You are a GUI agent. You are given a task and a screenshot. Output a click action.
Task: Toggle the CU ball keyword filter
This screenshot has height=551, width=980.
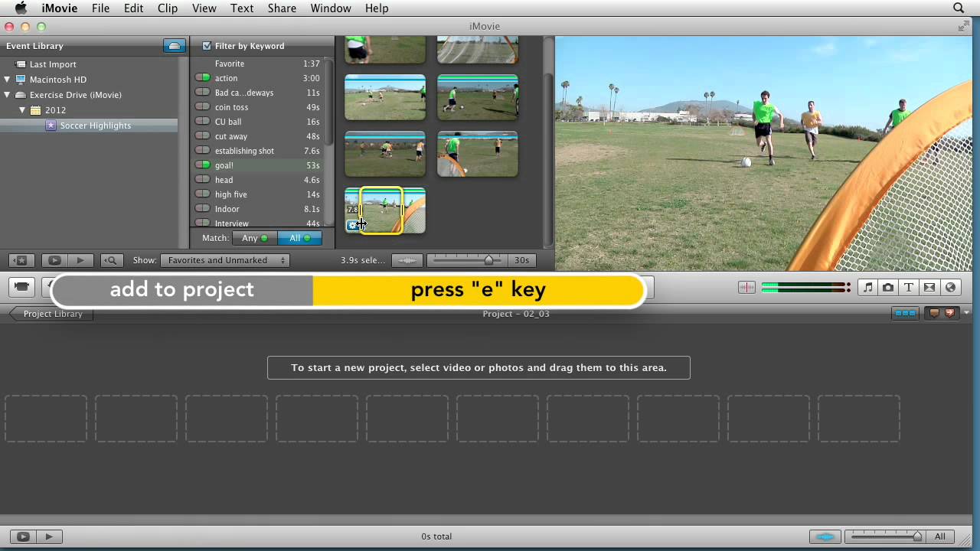click(202, 122)
